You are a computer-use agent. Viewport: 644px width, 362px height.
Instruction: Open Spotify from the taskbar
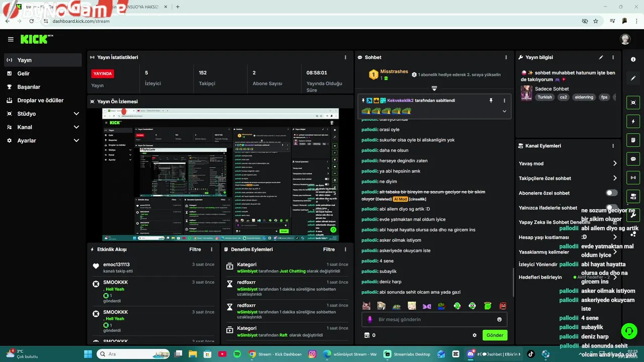coord(237,354)
